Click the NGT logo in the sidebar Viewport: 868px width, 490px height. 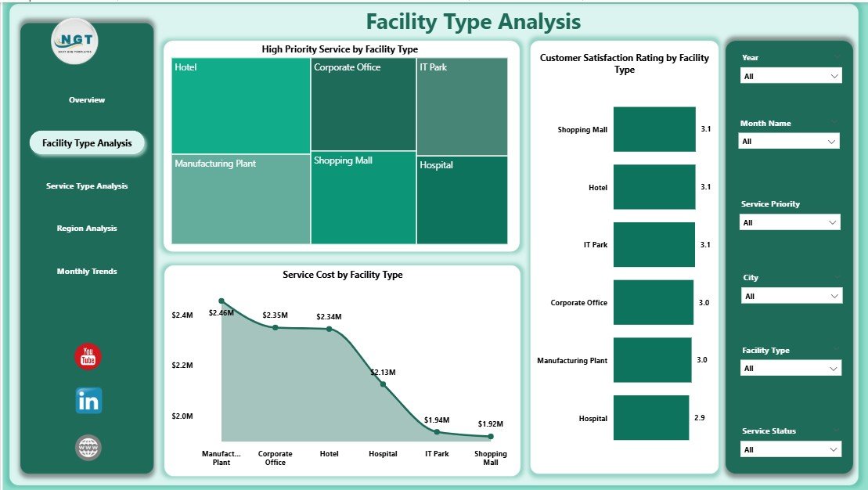pyautogui.click(x=74, y=43)
